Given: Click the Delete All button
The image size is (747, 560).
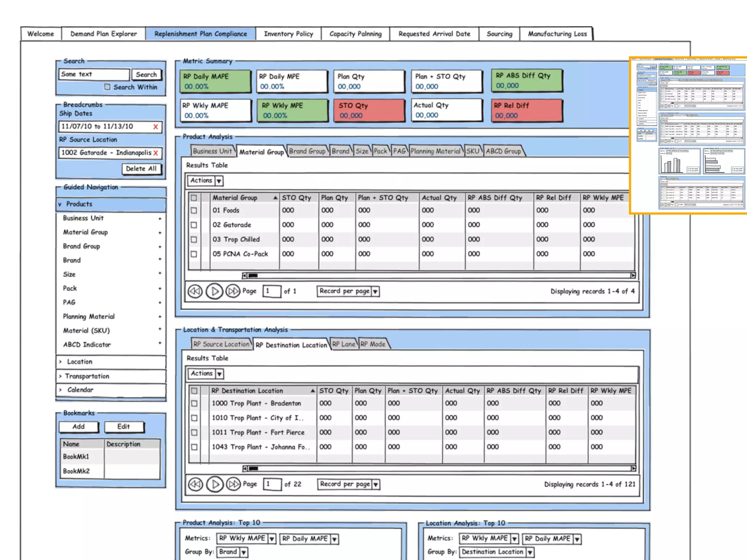Looking at the screenshot, I should tap(141, 169).
